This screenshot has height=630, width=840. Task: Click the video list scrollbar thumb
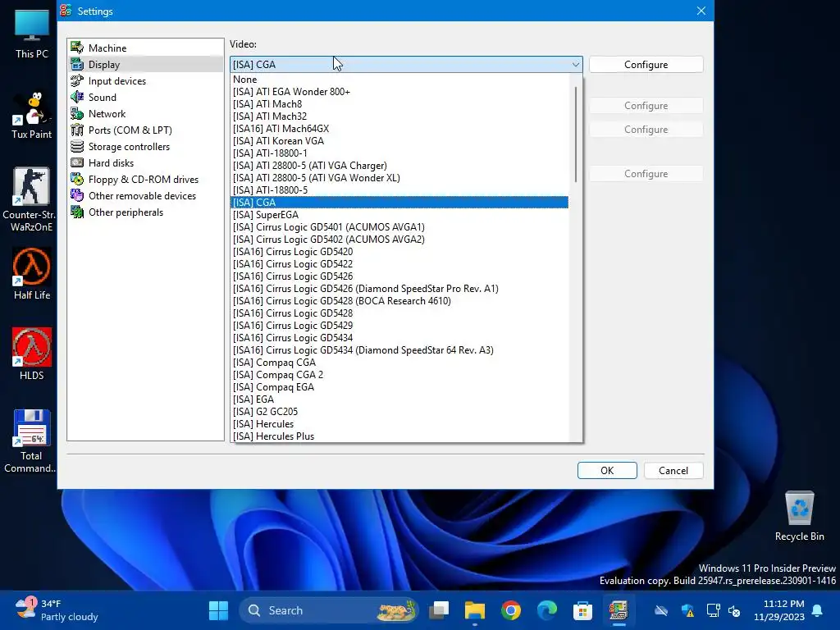[x=576, y=134]
